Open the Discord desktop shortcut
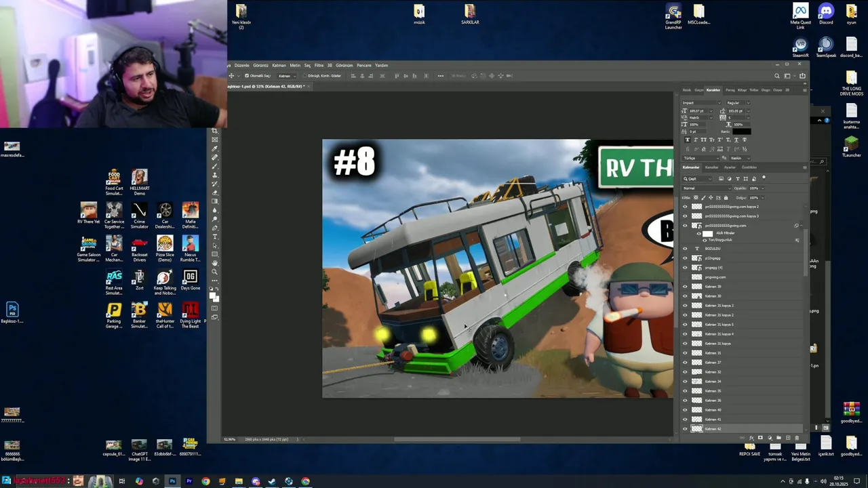868x488 pixels. click(826, 14)
